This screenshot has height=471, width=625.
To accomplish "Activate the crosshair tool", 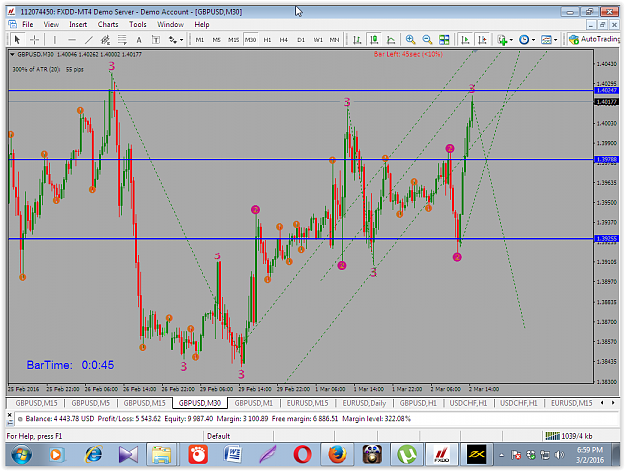I will pos(35,39).
